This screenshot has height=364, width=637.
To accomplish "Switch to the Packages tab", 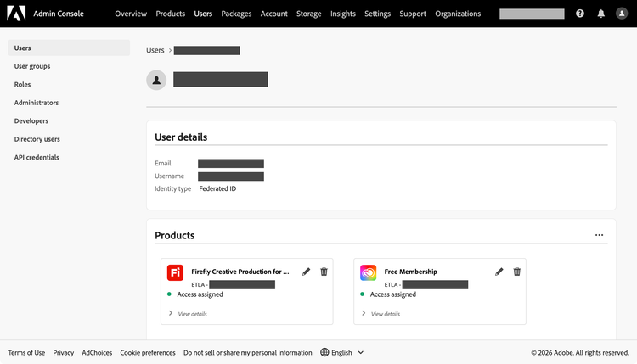I will (236, 14).
